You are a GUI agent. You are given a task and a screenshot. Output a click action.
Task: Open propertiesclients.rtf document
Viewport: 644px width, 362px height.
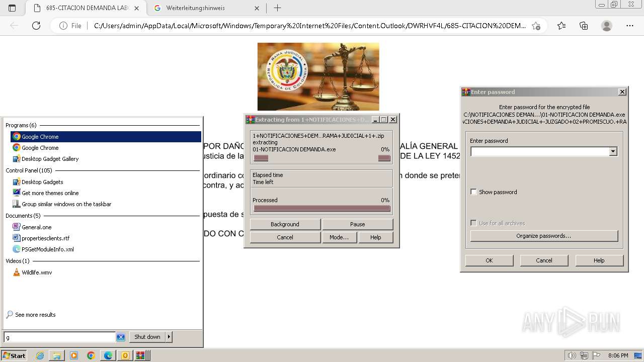[106, 238]
